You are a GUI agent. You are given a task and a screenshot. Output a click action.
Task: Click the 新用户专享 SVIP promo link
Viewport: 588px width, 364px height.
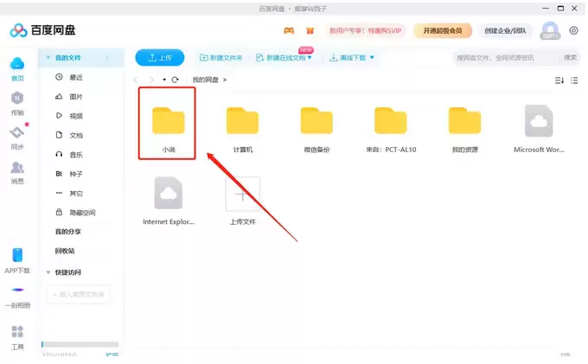click(365, 31)
